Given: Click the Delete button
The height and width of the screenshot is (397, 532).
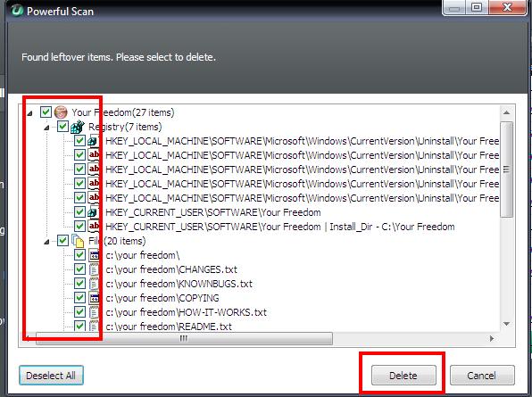Looking at the screenshot, I should [403, 376].
